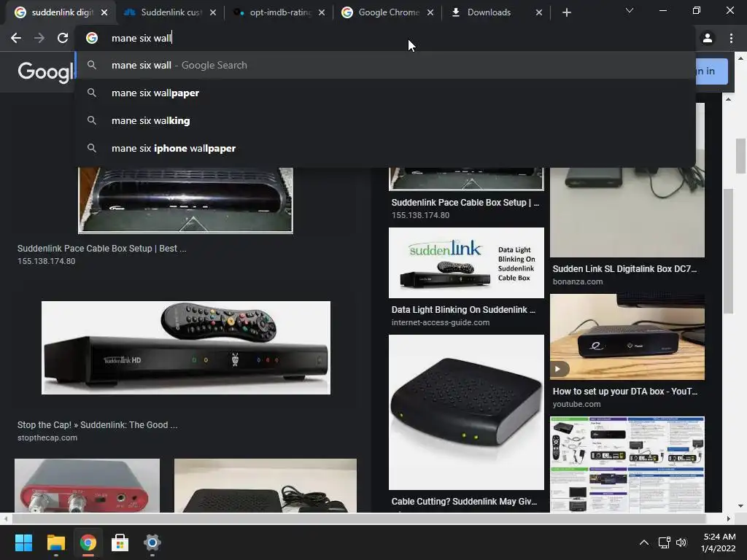This screenshot has height=560, width=747.
Task: Close the Google Chrome tab
Action: click(430, 13)
